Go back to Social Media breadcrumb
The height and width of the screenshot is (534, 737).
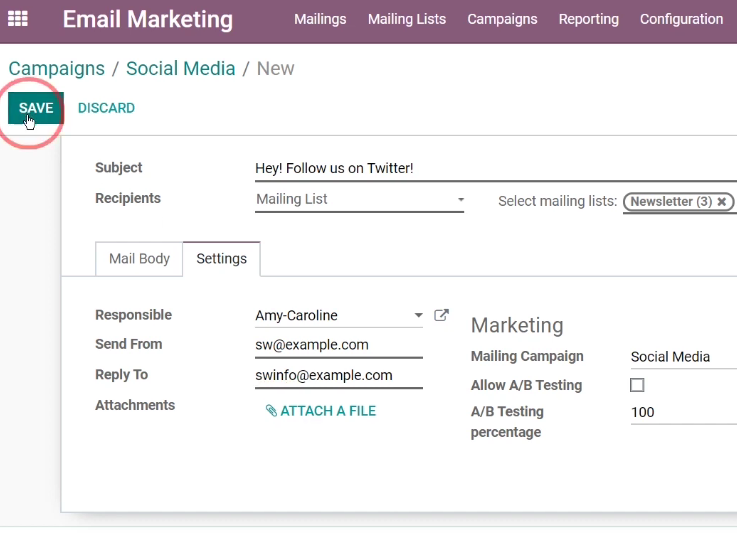pos(180,69)
